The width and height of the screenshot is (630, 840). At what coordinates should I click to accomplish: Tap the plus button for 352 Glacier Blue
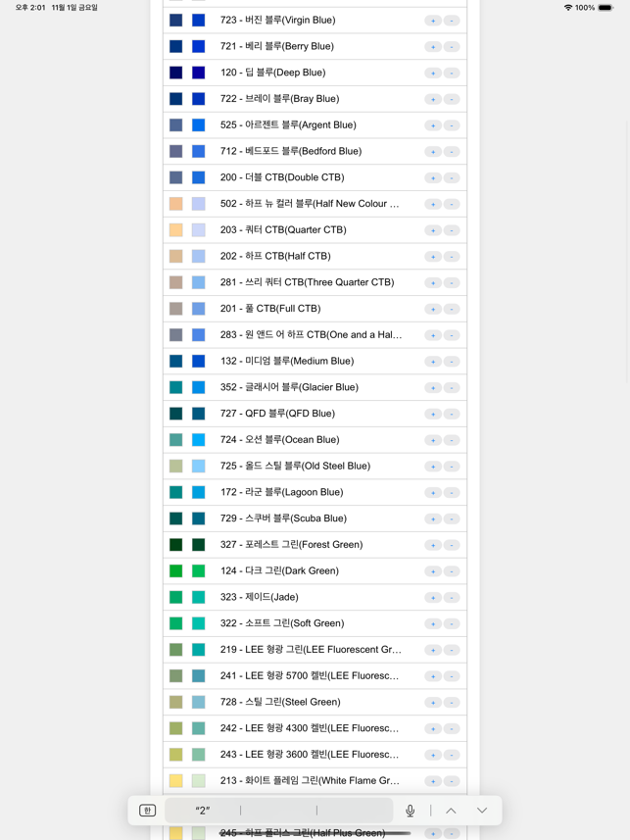coord(433,388)
